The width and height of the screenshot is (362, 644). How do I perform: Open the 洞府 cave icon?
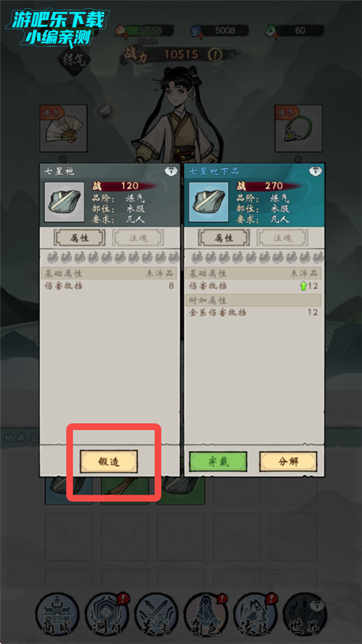pyautogui.click(x=106, y=614)
